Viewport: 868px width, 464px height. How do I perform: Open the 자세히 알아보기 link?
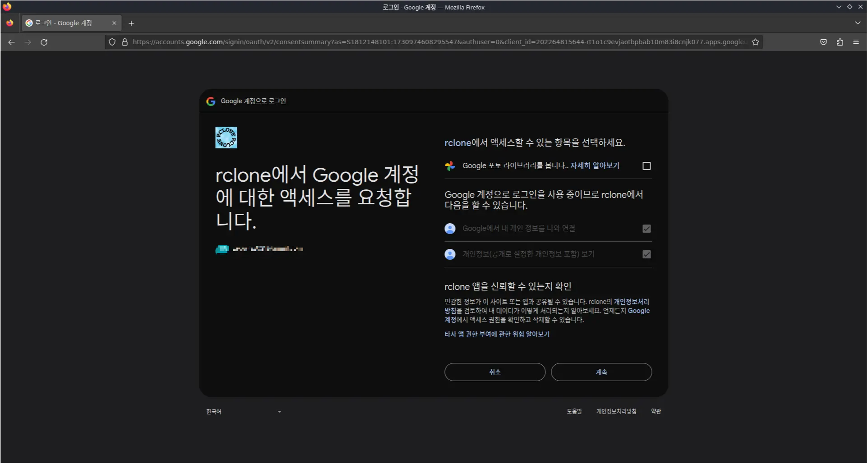pyautogui.click(x=595, y=165)
